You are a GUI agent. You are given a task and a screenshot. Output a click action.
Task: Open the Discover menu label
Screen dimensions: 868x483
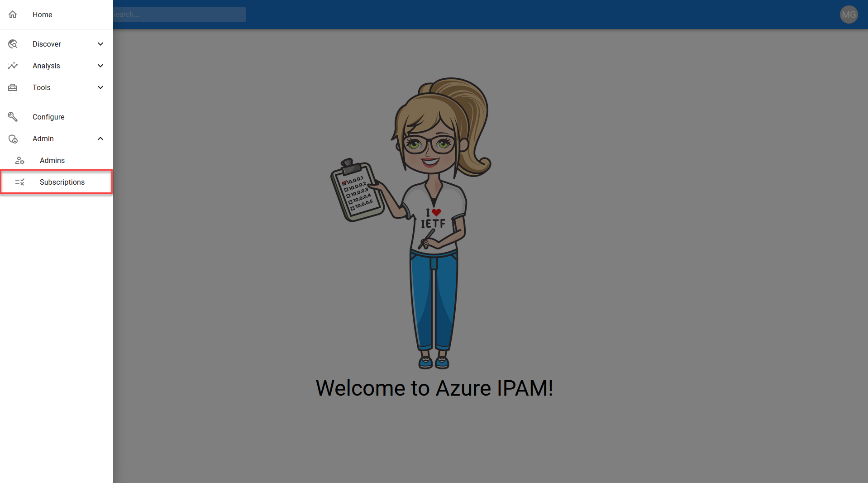tap(47, 44)
